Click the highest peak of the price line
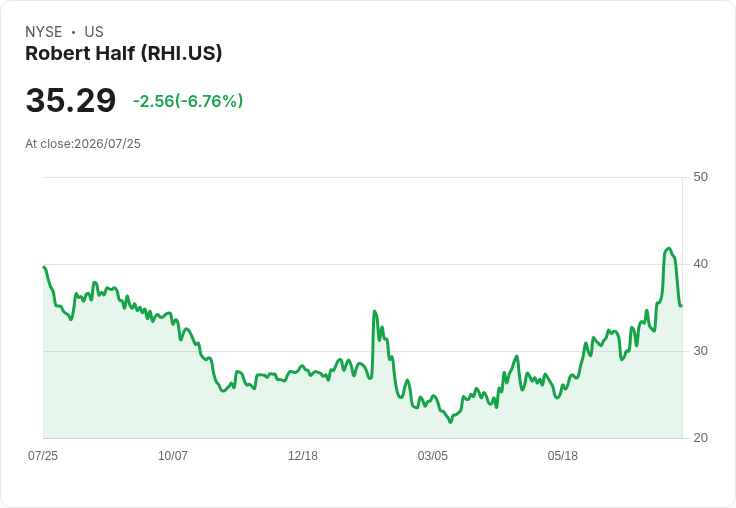Image resolution: width=736 pixels, height=508 pixels. click(x=668, y=248)
